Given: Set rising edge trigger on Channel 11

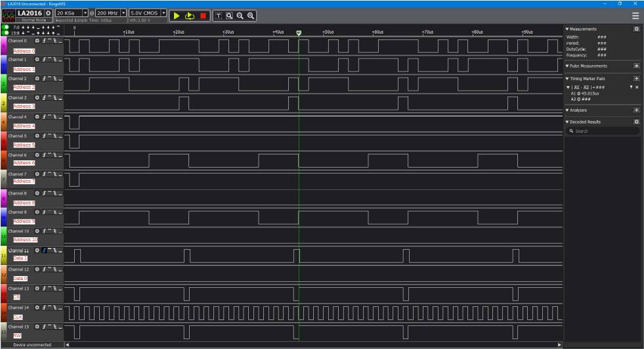Looking at the screenshot, I should (45, 250).
